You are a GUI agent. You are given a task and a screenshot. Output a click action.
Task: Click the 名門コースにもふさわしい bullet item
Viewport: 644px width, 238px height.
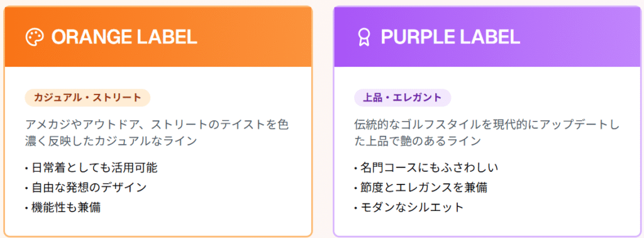426,167
